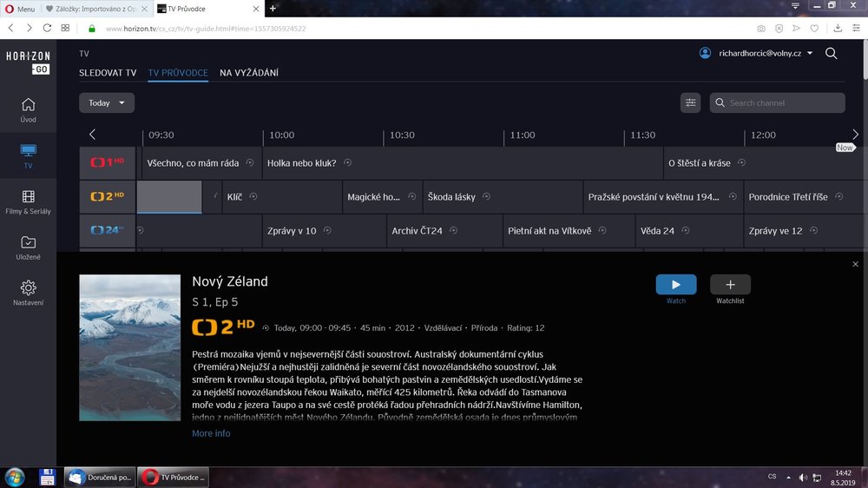Open the Úvod home icon in sidebar

[28, 105]
